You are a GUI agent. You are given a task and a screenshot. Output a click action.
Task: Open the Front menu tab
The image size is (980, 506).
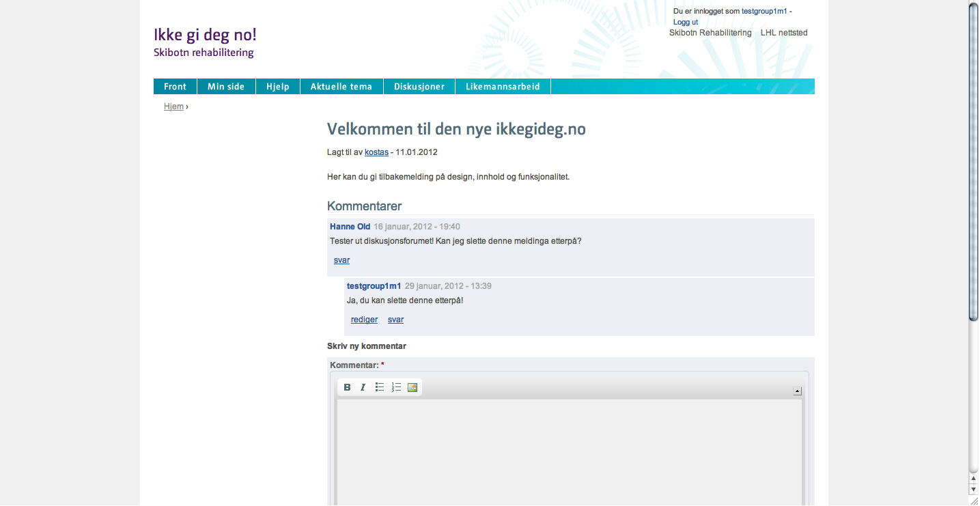pyautogui.click(x=175, y=87)
